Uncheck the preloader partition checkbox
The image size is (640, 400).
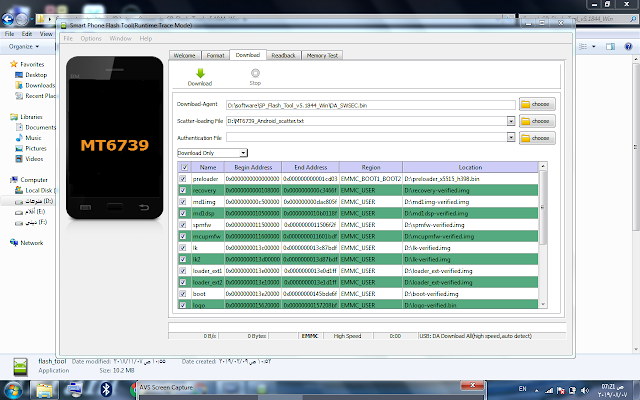(x=183, y=179)
